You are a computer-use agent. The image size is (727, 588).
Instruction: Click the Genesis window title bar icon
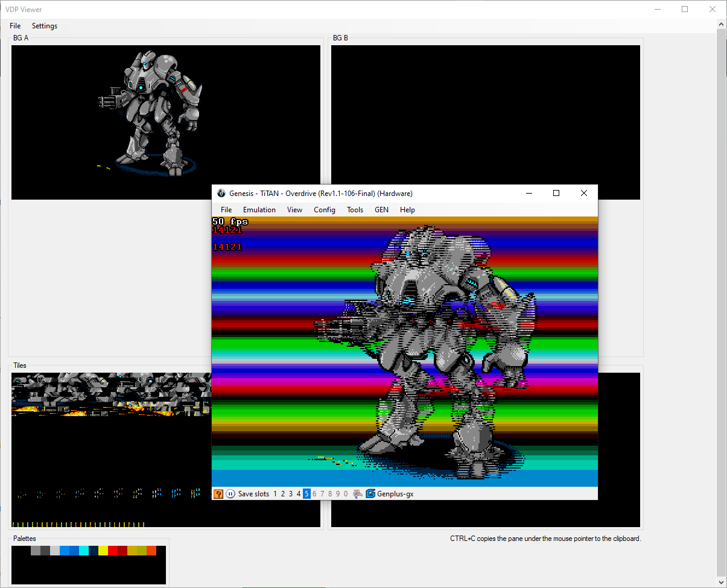point(221,193)
